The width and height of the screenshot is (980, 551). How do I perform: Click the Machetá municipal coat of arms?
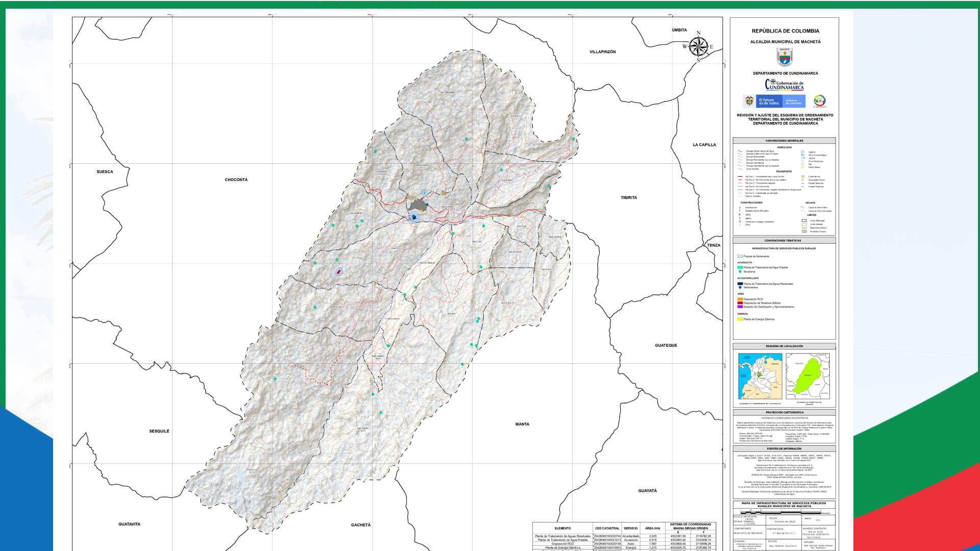(x=785, y=57)
